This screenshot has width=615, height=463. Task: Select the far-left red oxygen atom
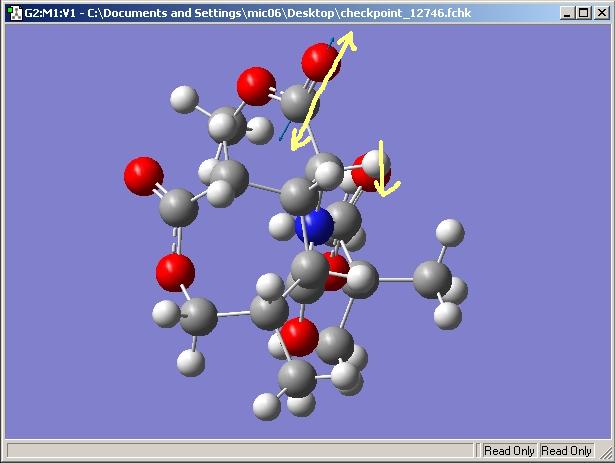click(144, 176)
